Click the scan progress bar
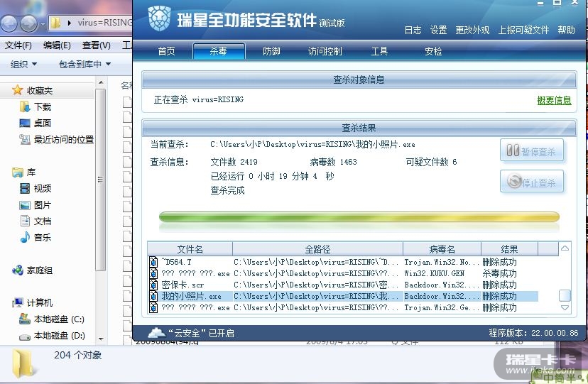The height and width of the screenshot is (384, 588). pyautogui.click(x=359, y=217)
